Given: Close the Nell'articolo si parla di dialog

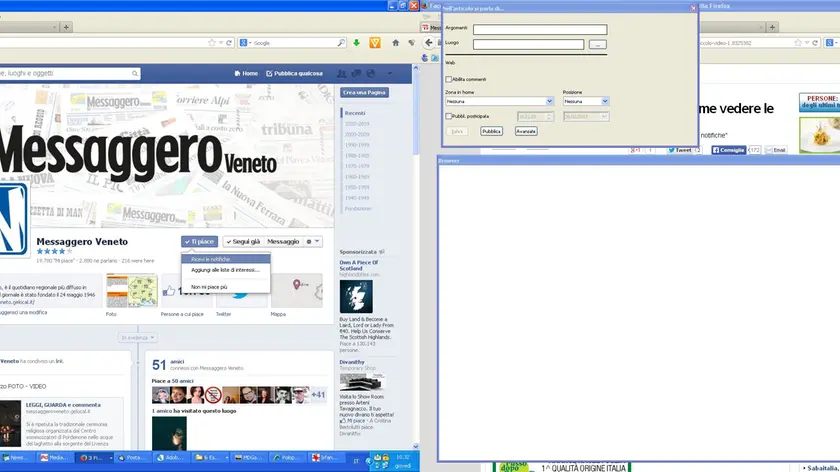Looking at the screenshot, I should click(x=693, y=8).
